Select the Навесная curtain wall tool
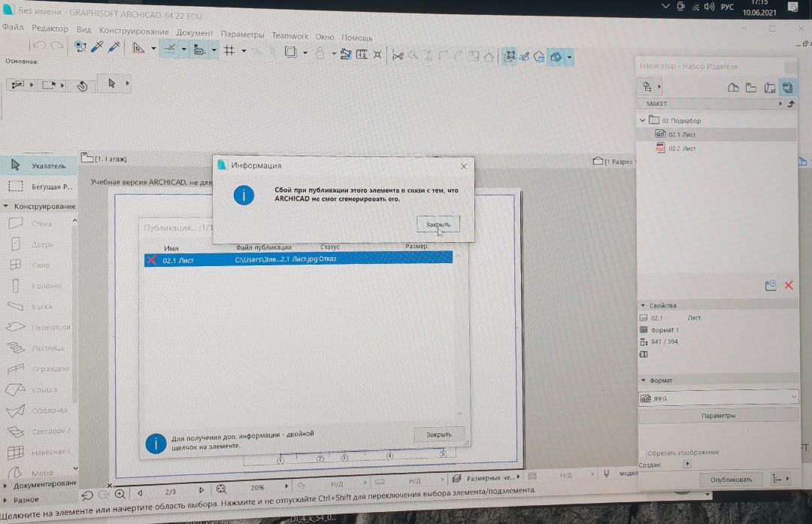This screenshot has width=812, height=524. click(x=39, y=452)
